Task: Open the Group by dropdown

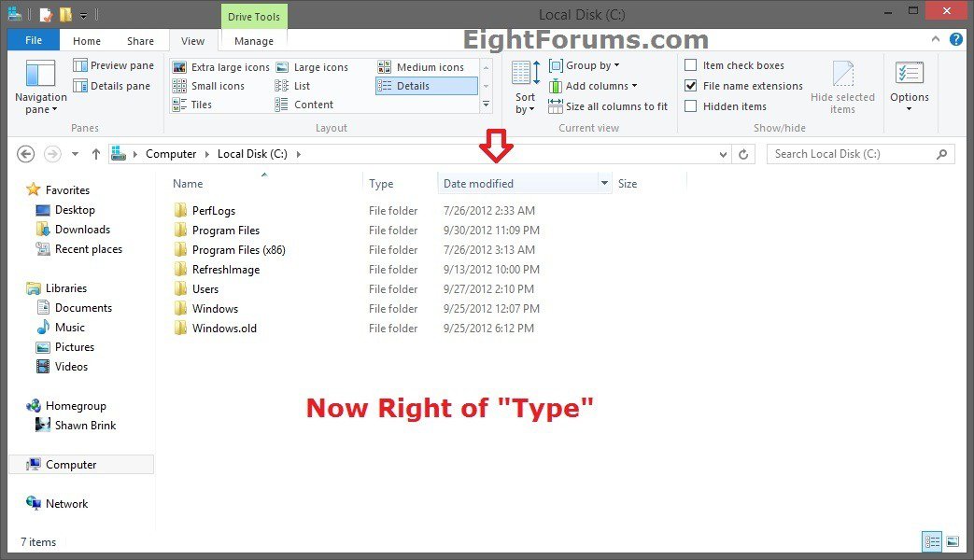Action: [x=584, y=65]
